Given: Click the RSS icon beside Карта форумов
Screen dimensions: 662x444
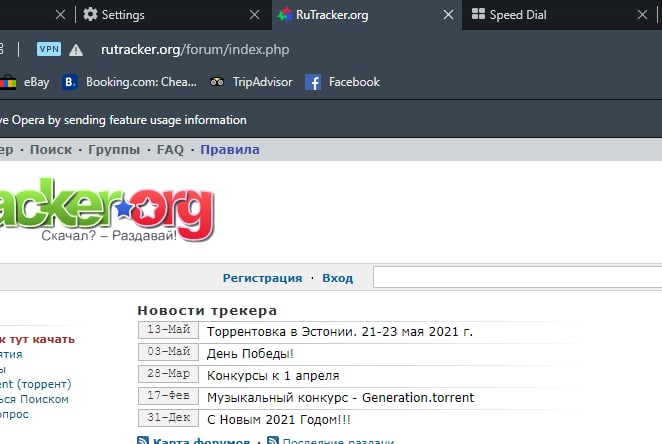Looking at the screenshot, I should (143, 440).
